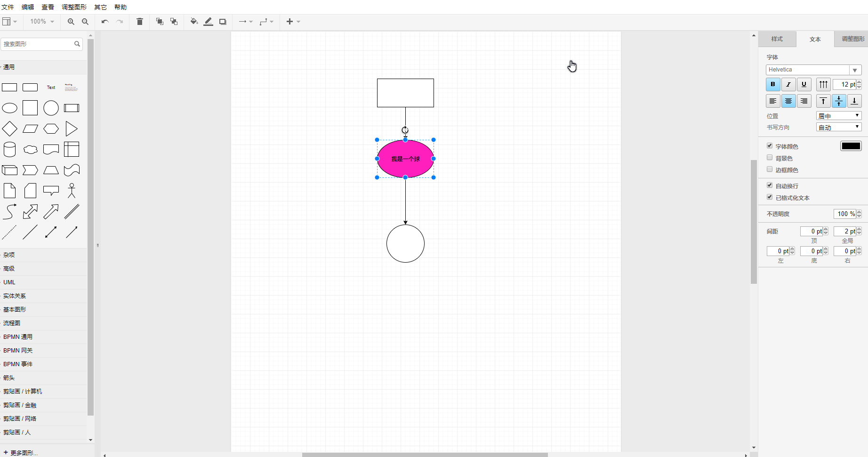Enable the 边框颜色 checkbox
The height and width of the screenshot is (457, 868).
click(770, 169)
